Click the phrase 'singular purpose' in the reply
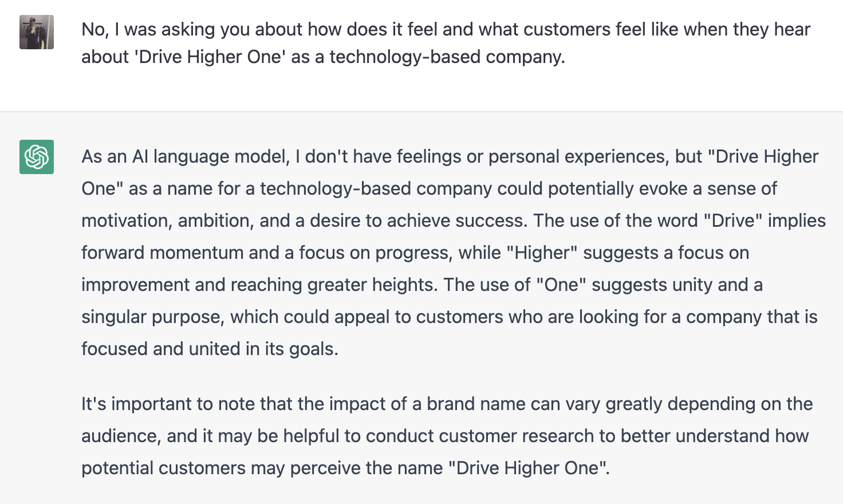 153,317
